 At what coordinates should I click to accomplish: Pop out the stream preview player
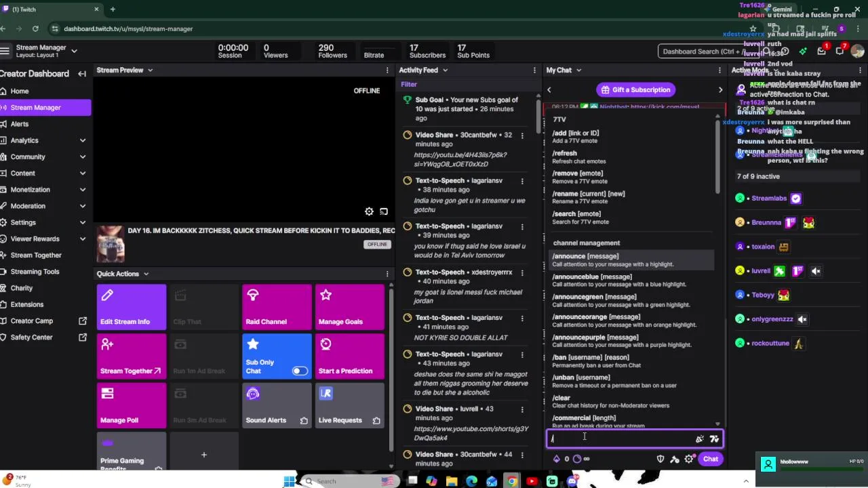point(384,211)
